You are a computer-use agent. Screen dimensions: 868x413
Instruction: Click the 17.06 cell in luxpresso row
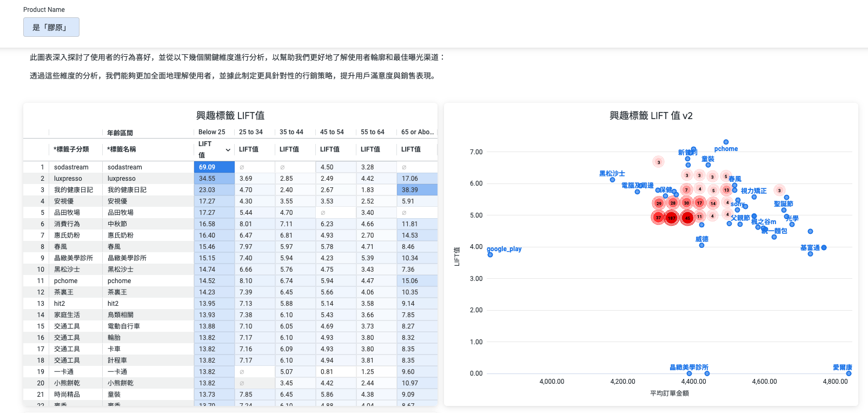pos(417,179)
